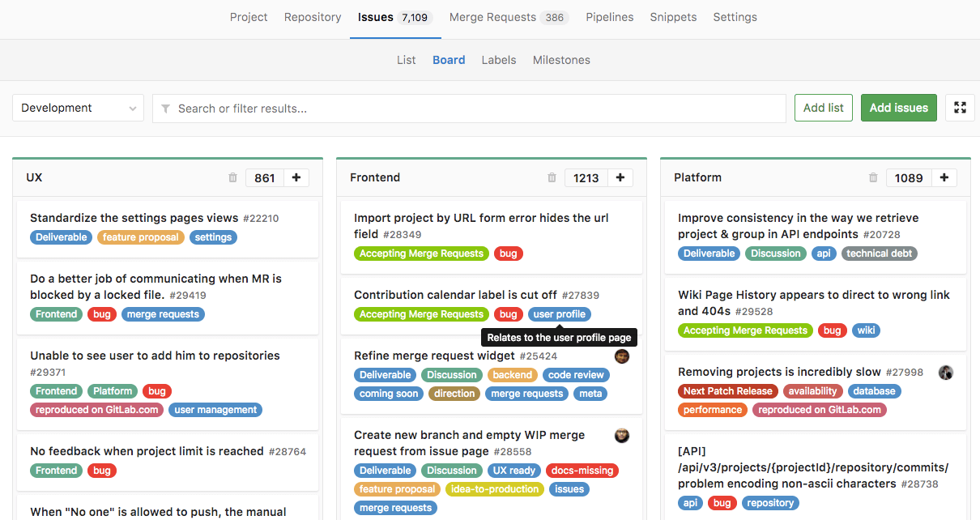Open the Milestones sub-tab
The height and width of the screenshot is (520, 980).
(x=561, y=60)
